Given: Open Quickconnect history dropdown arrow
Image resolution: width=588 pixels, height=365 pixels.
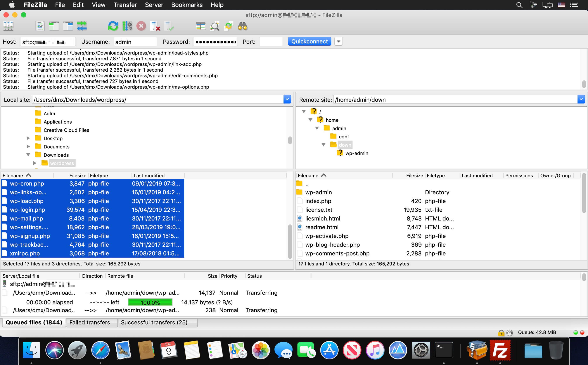Looking at the screenshot, I should click(338, 41).
